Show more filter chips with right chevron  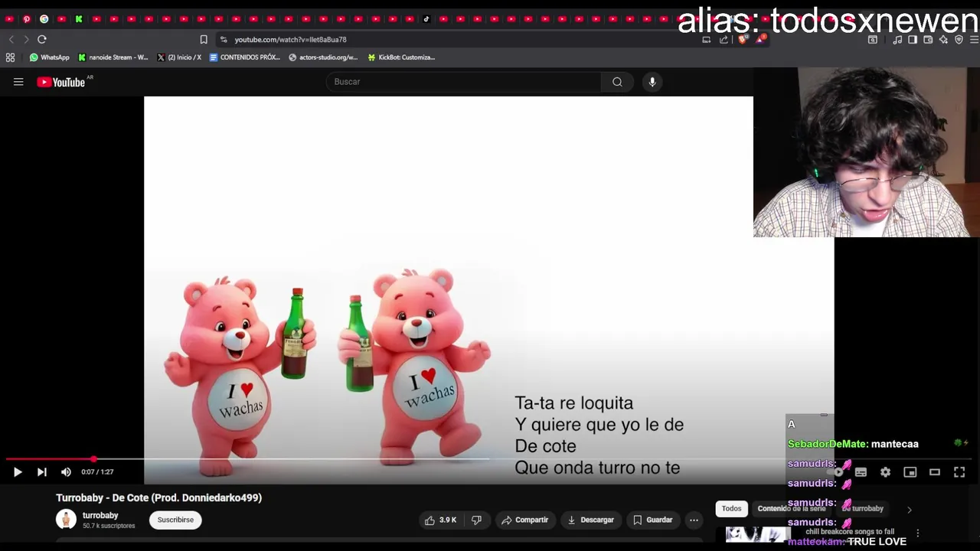pos(910,510)
